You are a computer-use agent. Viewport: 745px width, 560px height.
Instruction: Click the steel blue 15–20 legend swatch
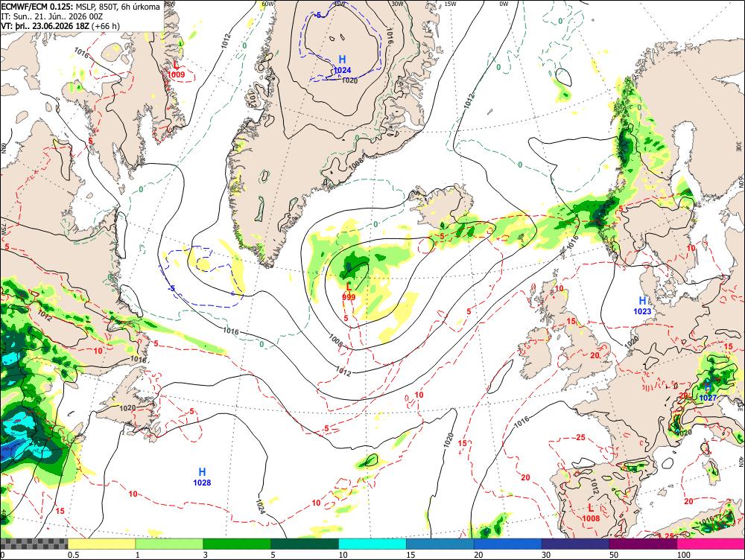click(440, 544)
